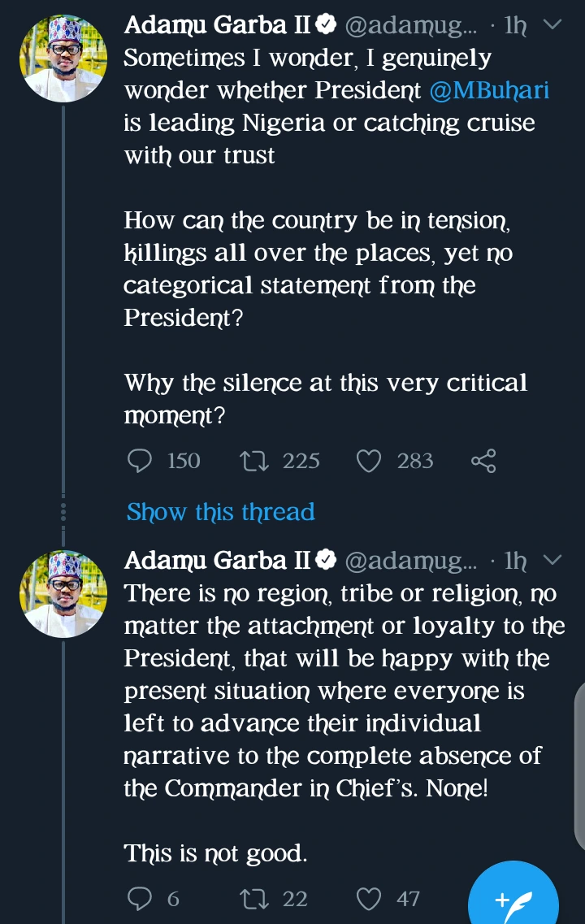
Task: Share the first tweet about President Buhari
Action: point(483,461)
